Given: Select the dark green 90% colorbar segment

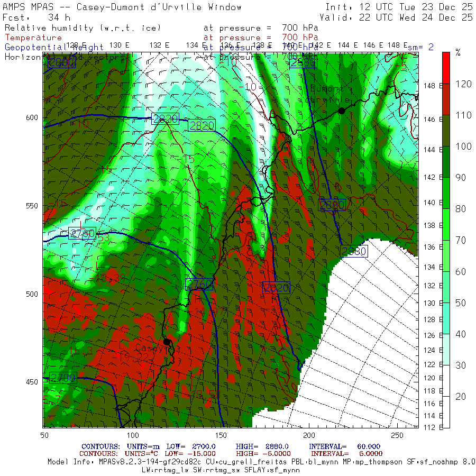Looking at the screenshot, I should [446, 162].
